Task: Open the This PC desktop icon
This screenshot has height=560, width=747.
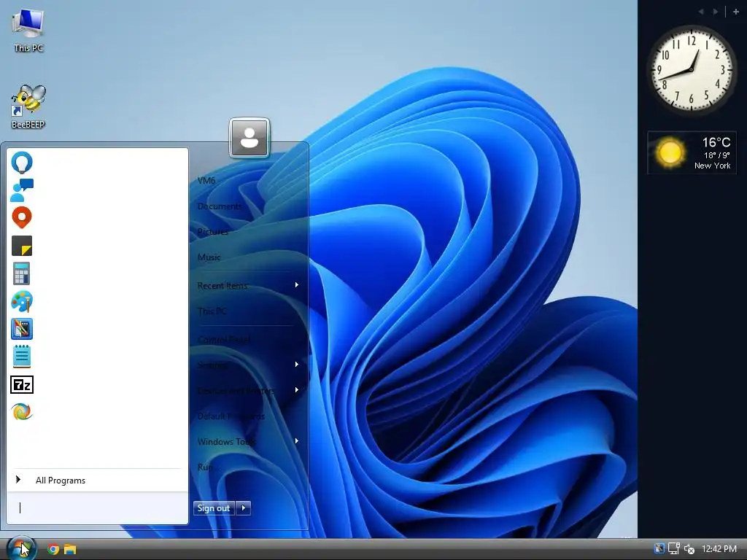Action: (x=28, y=31)
